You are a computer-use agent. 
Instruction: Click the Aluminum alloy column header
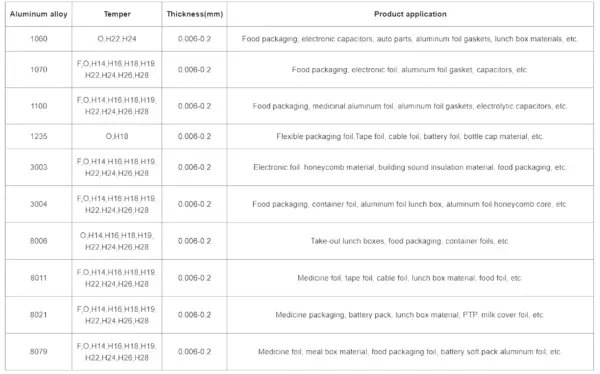coord(39,14)
